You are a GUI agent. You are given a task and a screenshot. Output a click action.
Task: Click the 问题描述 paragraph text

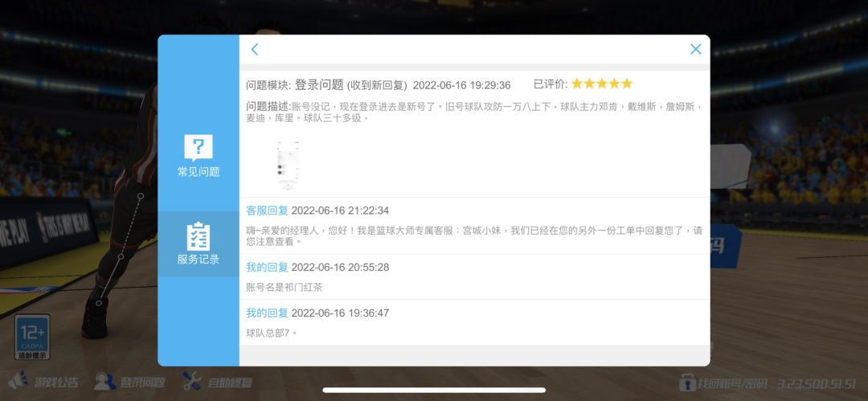[x=474, y=113]
